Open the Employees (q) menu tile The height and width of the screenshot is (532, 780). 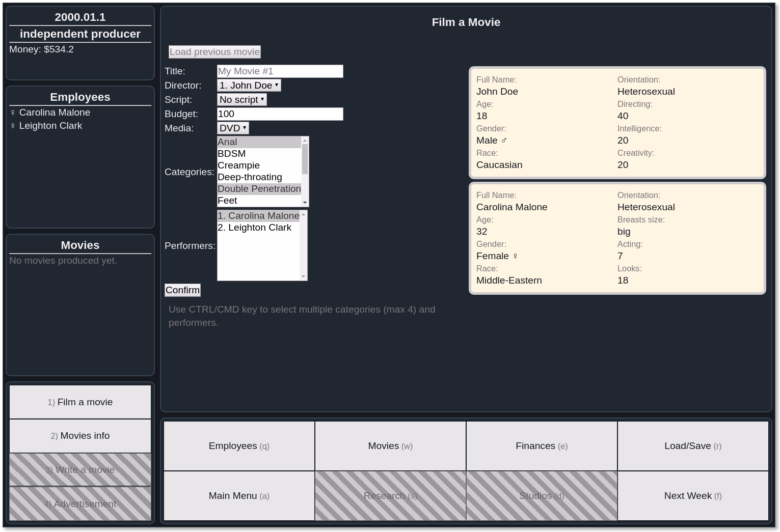(x=239, y=446)
